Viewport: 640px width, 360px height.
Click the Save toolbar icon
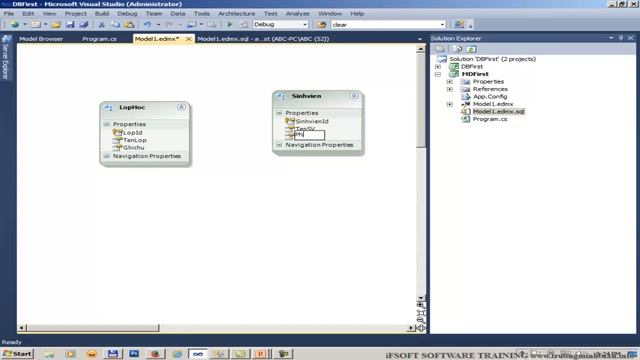coord(70,24)
